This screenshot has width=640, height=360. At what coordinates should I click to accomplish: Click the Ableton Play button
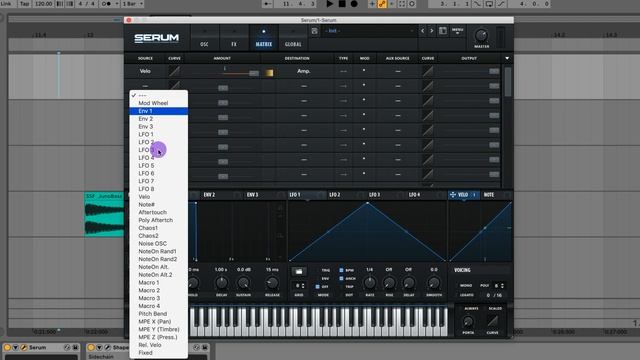tap(330, 4)
